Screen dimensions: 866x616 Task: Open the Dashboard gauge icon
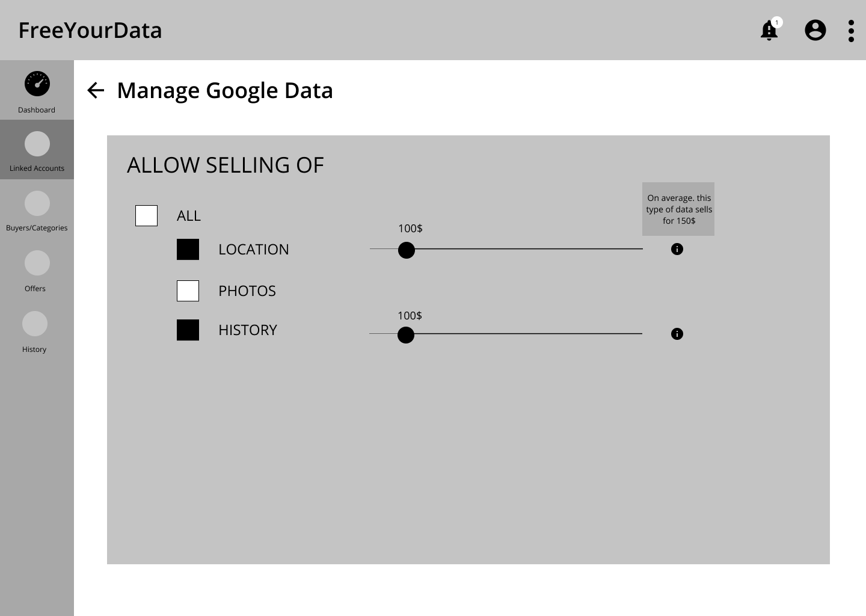point(37,84)
